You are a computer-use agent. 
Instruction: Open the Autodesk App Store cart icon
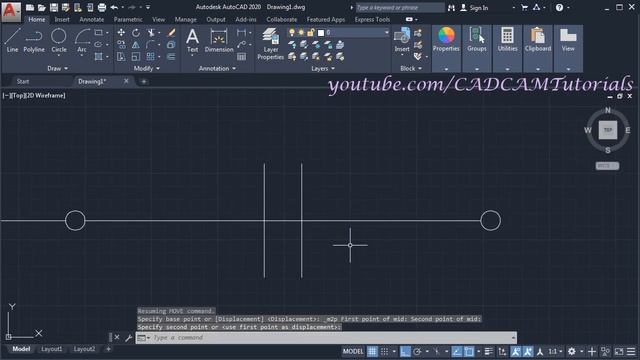tap(524, 7)
